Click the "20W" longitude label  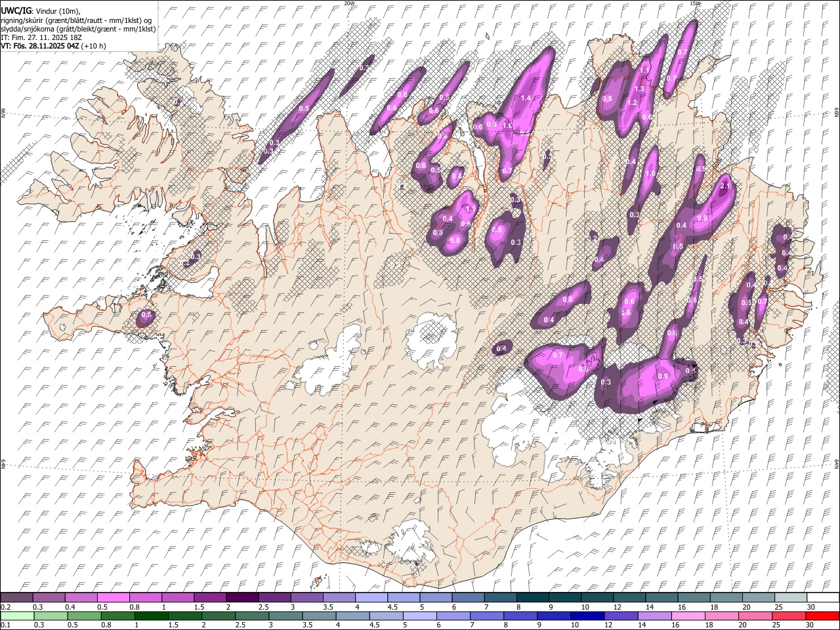pyautogui.click(x=349, y=3)
